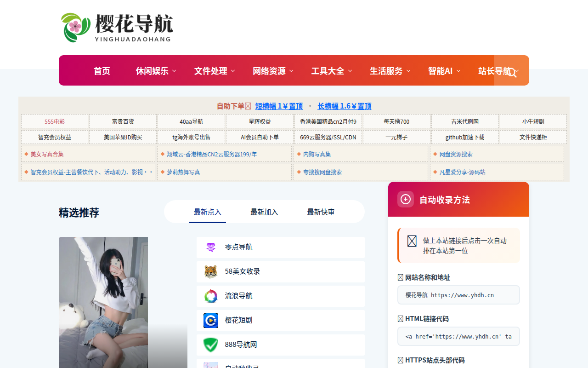
Task: Go to 首页 in navigation
Action: (102, 71)
